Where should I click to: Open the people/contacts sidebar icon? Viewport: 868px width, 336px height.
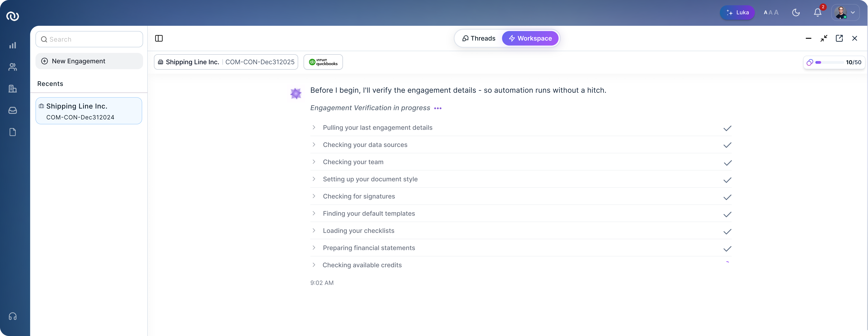pos(12,67)
